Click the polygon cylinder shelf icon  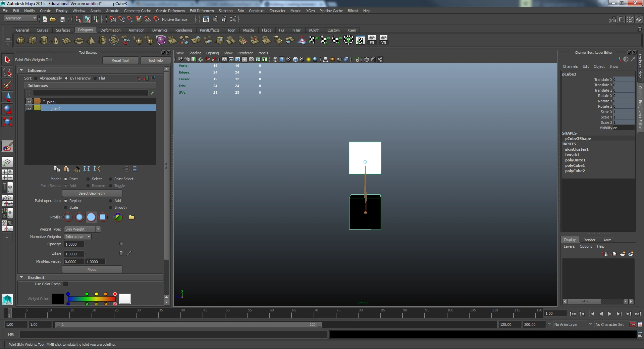44,41
